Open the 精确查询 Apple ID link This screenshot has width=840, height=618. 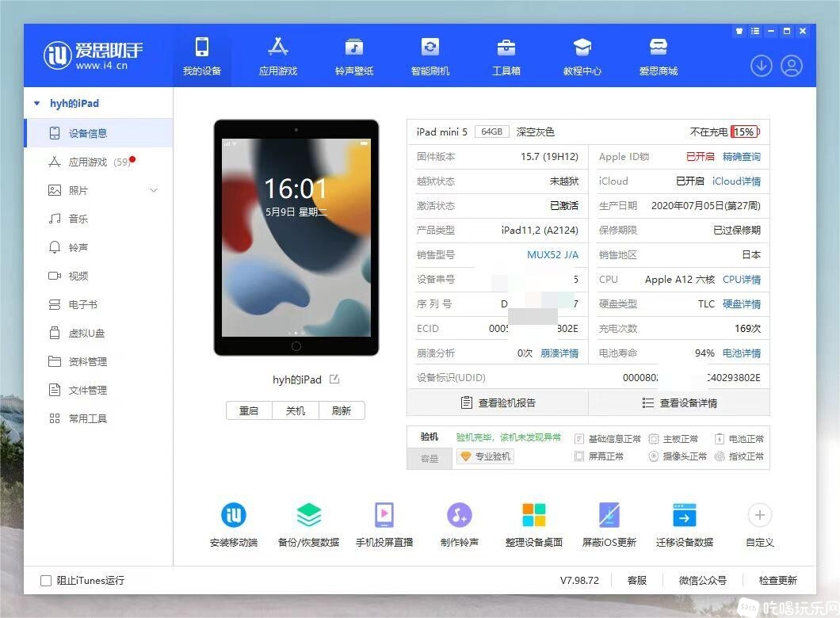click(742, 156)
